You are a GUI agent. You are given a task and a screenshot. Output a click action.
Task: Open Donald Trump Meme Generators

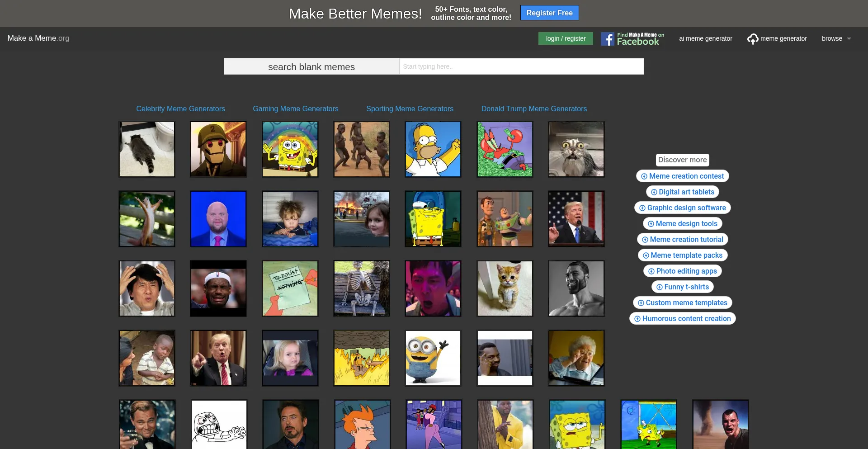pos(534,109)
